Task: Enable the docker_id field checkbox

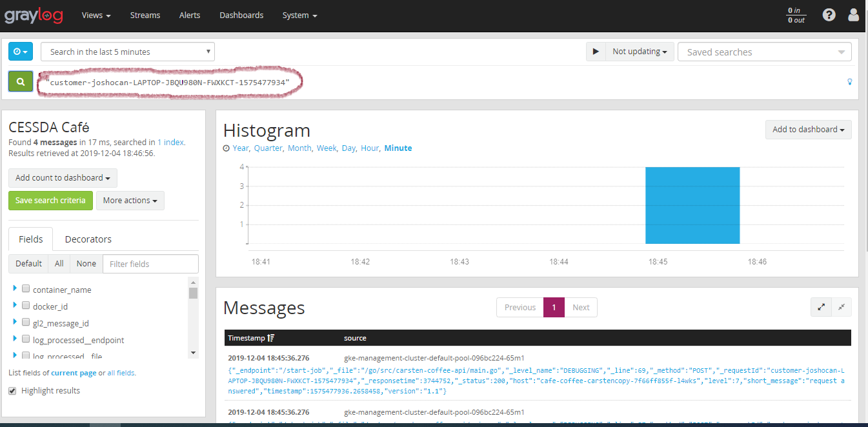Action: coord(26,306)
